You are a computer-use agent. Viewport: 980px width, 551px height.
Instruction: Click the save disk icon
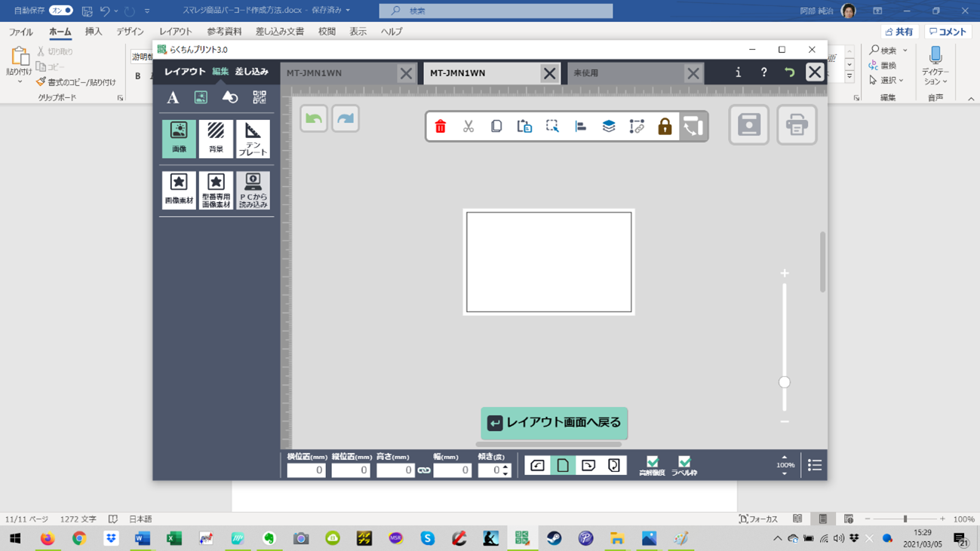(748, 125)
